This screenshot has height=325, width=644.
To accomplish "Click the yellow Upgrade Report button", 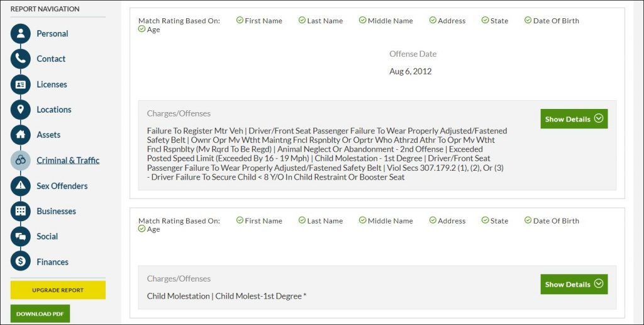I will pyautogui.click(x=58, y=290).
